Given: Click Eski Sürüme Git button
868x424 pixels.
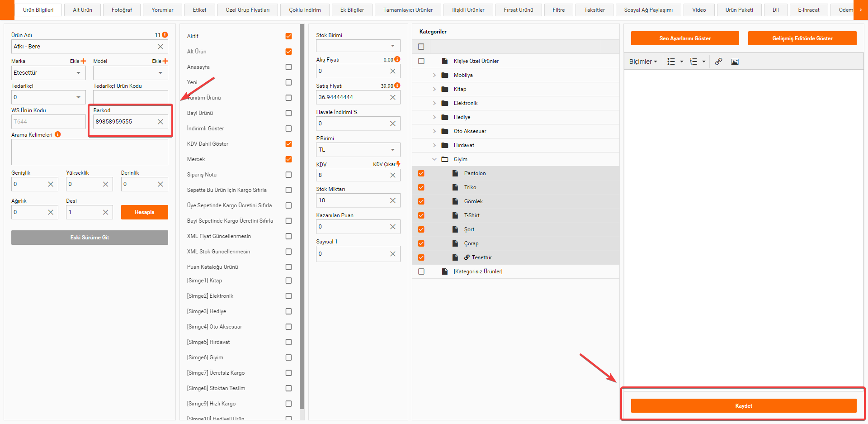Looking at the screenshot, I should (90, 238).
